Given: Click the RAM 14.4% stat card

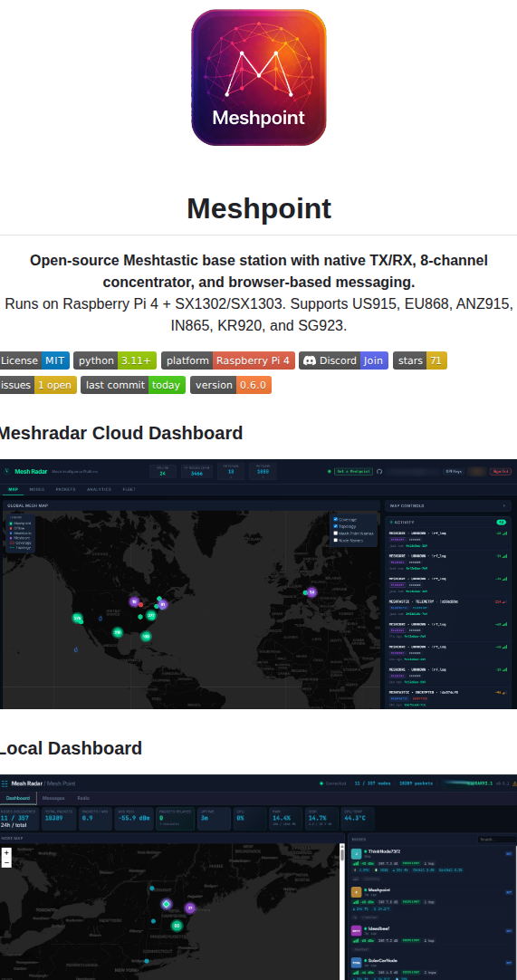Looking at the screenshot, I should click(286, 819).
